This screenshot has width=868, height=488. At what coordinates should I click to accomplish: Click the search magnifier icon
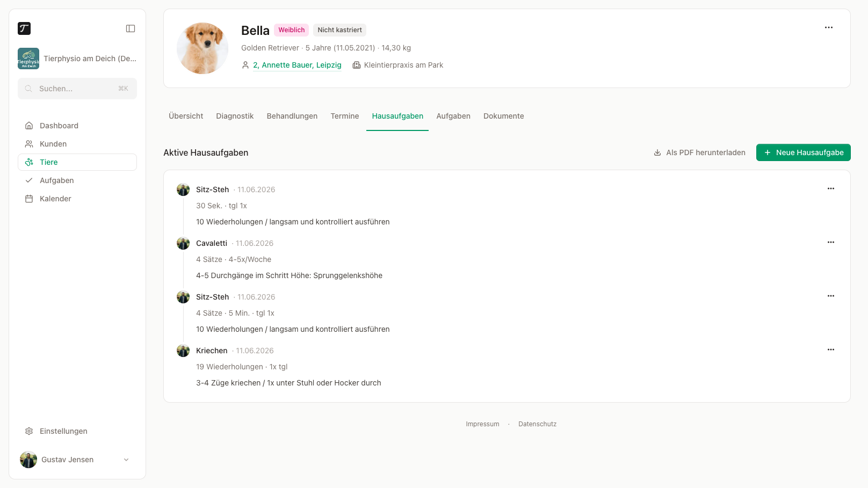tap(28, 89)
